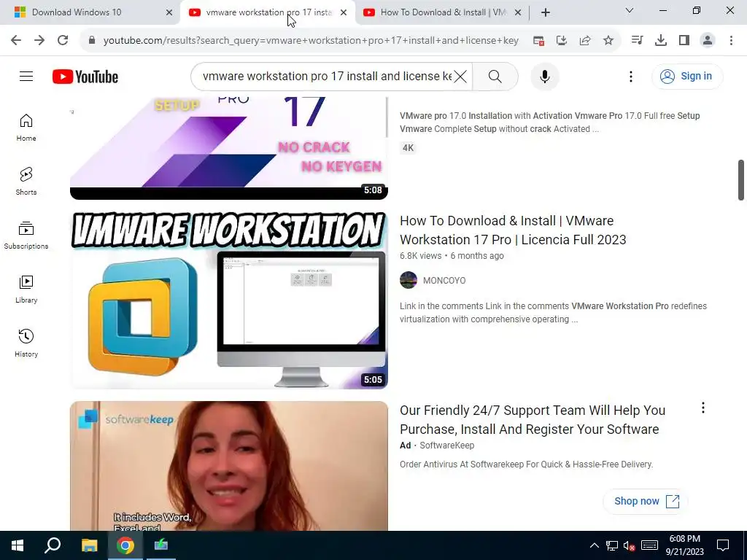This screenshot has width=747, height=560.
Task: Bookmark this page with the star
Action: 608,41
